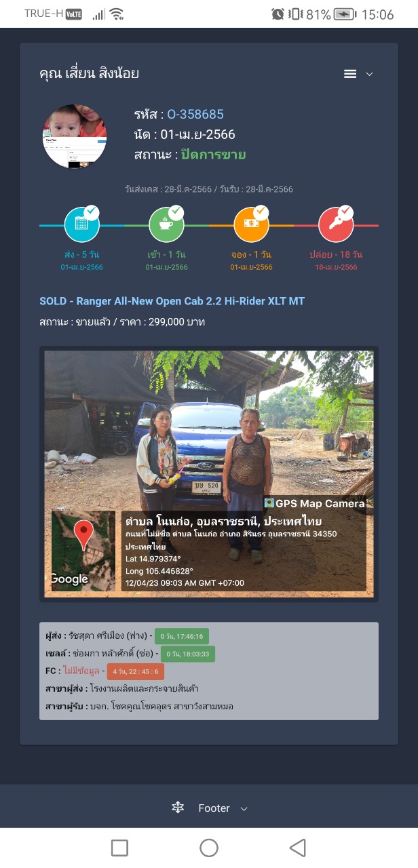Image resolution: width=418 pixels, height=868 pixels.
Task: Expand the Footer section chevron
Action: pyautogui.click(x=244, y=808)
